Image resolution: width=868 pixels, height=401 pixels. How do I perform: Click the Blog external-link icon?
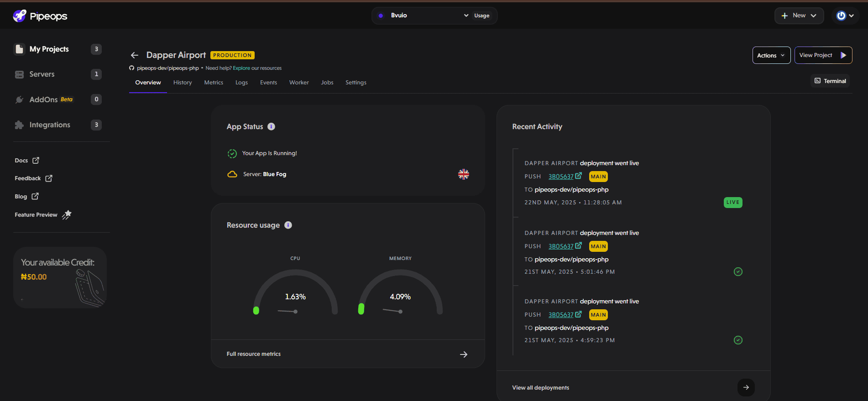(x=35, y=196)
